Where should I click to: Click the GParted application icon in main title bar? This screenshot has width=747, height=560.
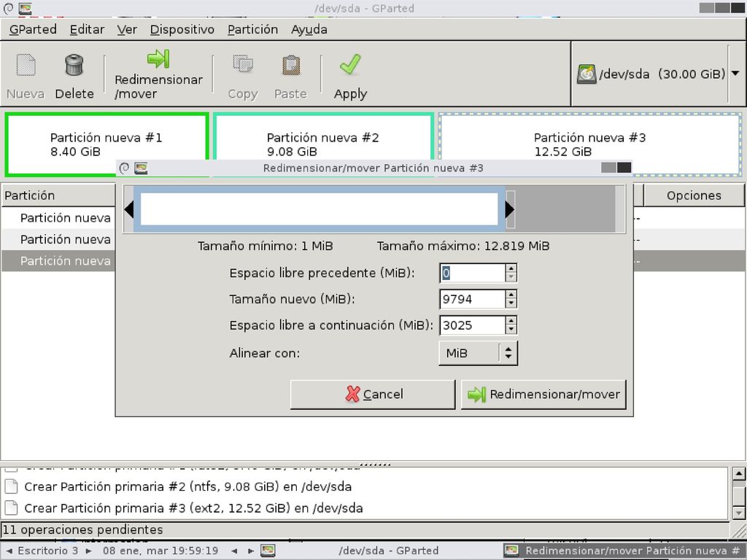pyautogui.click(x=25, y=8)
